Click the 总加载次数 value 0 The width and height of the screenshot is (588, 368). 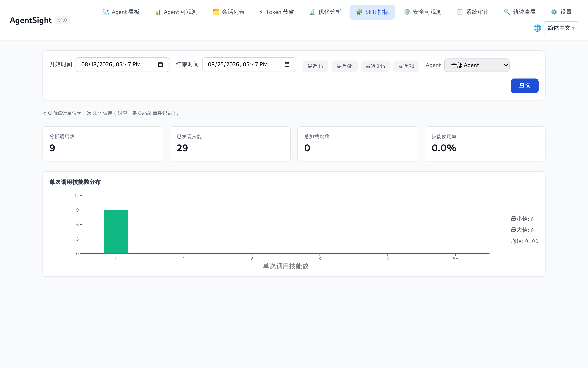coord(307,148)
